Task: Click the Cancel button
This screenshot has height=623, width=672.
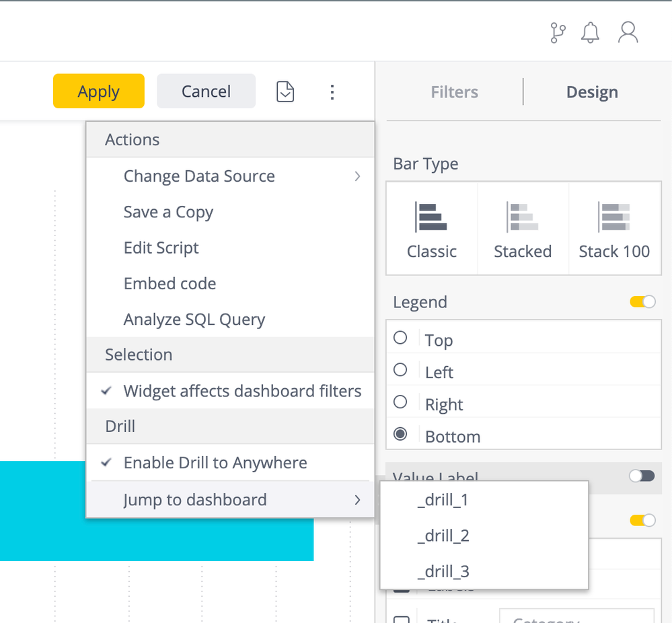Action: [206, 91]
